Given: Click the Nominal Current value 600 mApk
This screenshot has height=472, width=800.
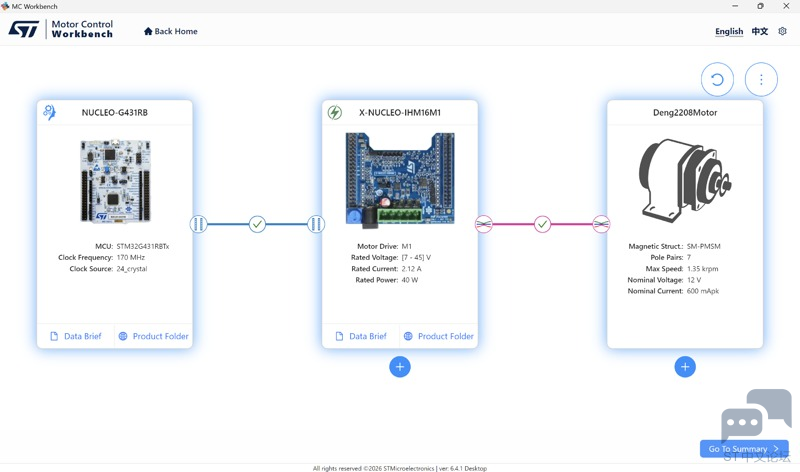Looking at the screenshot, I should coord(703,291).
